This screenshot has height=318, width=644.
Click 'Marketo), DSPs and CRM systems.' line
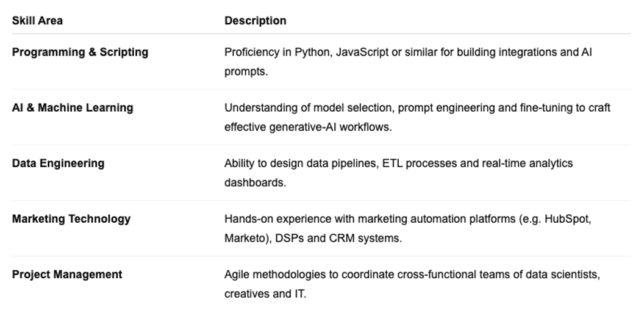pyautogui.click(x=313, y=238)
